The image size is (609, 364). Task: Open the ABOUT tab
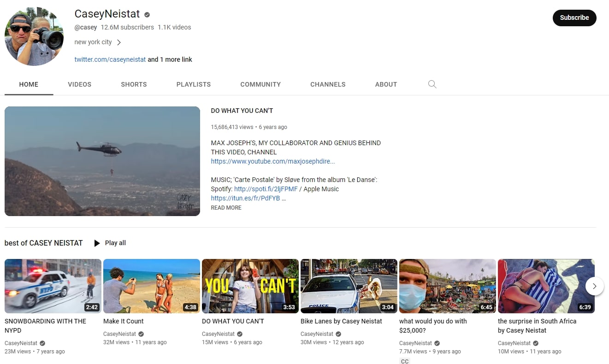386,84
